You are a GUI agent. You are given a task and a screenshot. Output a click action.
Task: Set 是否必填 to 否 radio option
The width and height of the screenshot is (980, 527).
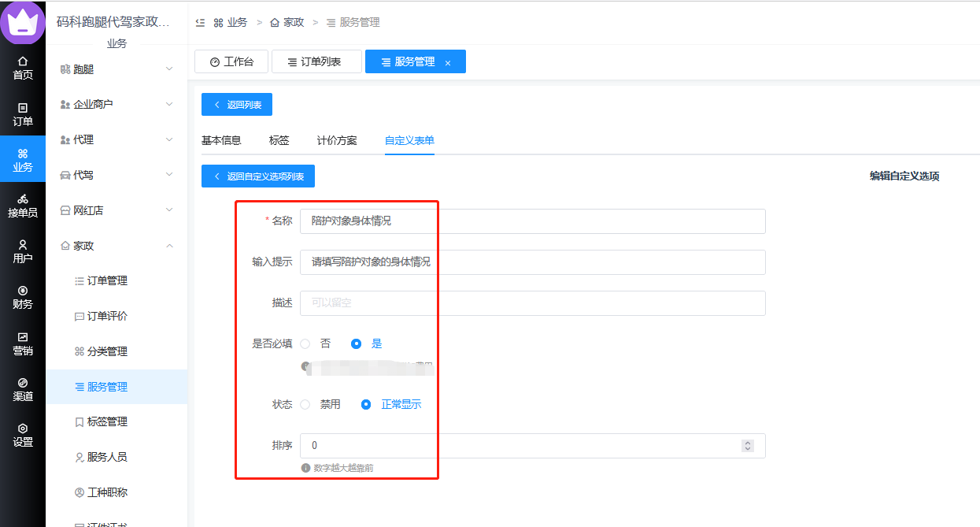305,343
